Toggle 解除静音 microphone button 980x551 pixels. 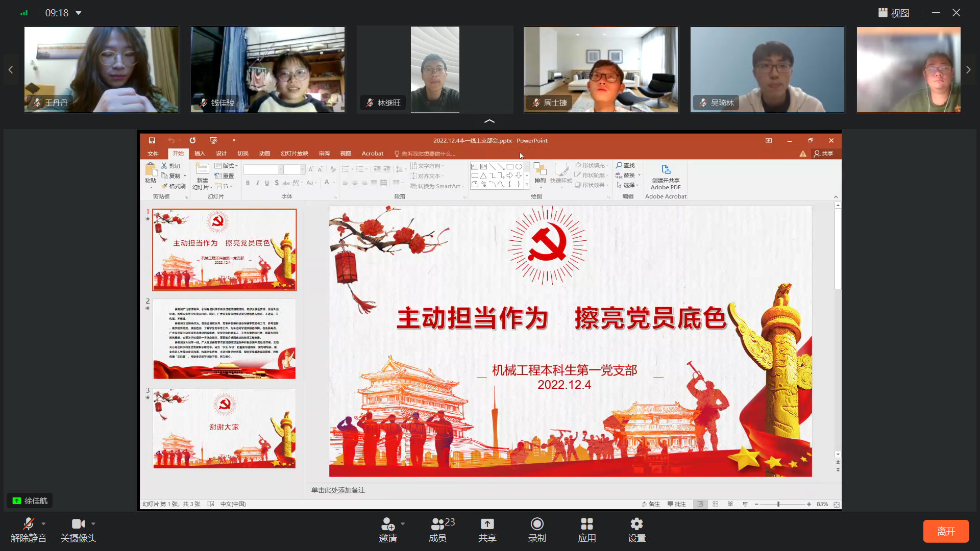pyautogui.click(x=28, y=524)
